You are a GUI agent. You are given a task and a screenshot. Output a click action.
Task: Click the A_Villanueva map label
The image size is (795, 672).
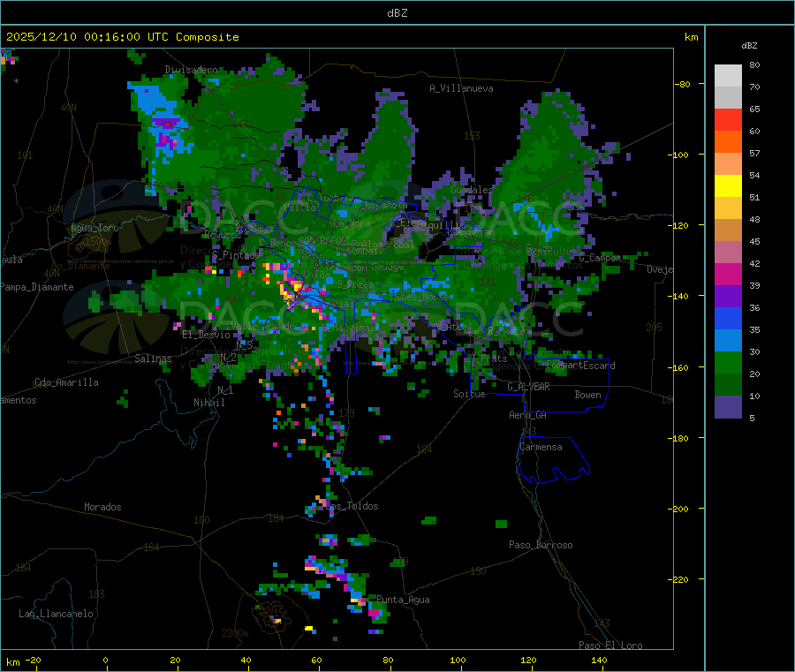coord(461,88)
